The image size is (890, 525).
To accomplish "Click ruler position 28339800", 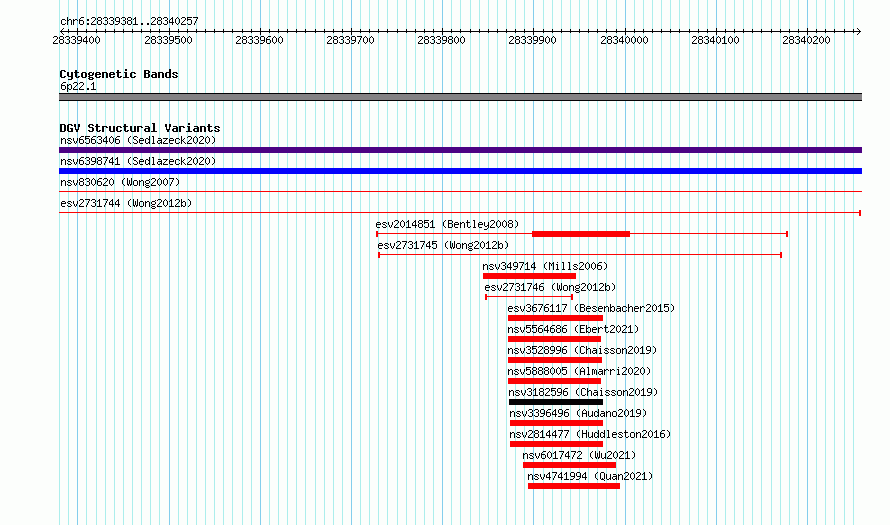I will 442,40.
